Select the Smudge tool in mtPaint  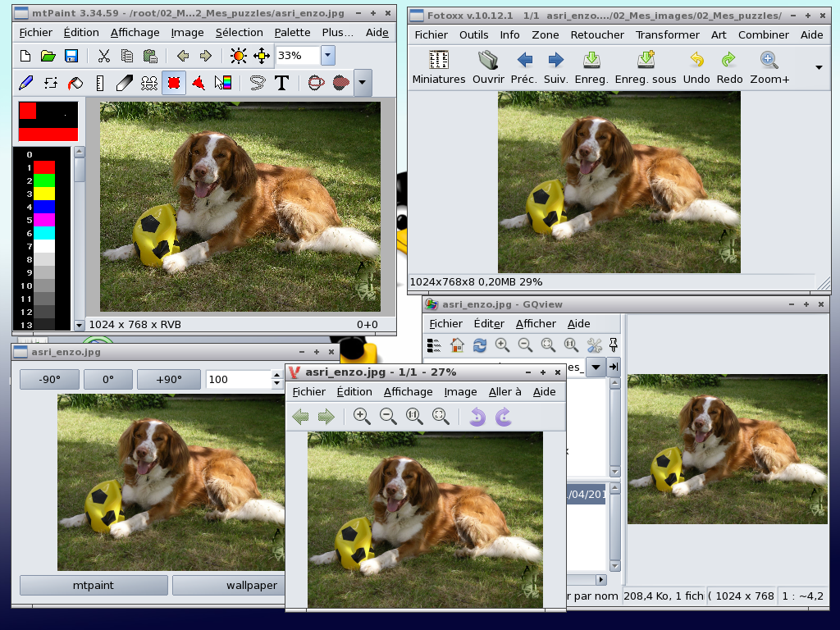pyautogui.click(x=125, y=83)
